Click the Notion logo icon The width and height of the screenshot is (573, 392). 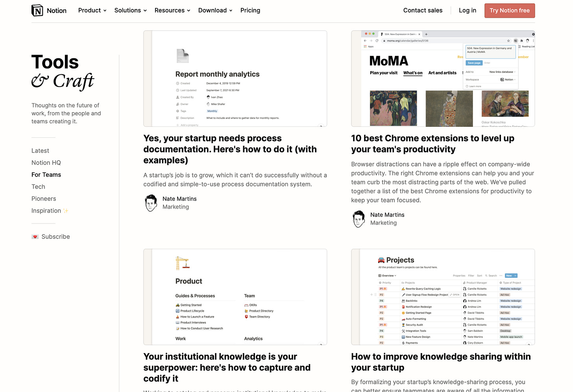[x=37, y=10]
